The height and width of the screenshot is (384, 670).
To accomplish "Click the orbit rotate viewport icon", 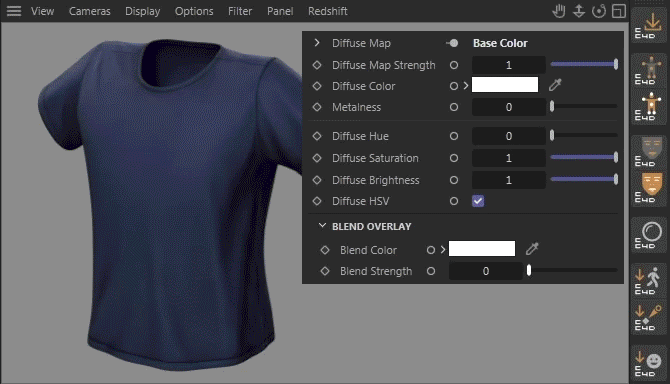I will [x=599, y=11].
